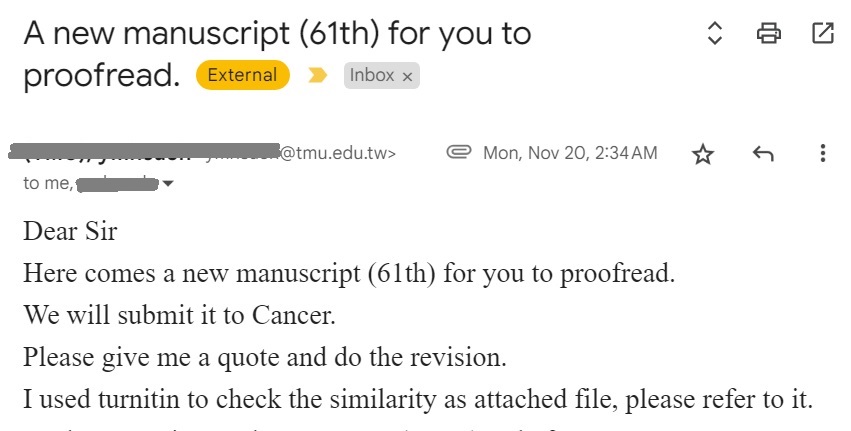The image size is (851, 431).
Task: Click the Inbox label chip
Action: [x=371, y=76]
